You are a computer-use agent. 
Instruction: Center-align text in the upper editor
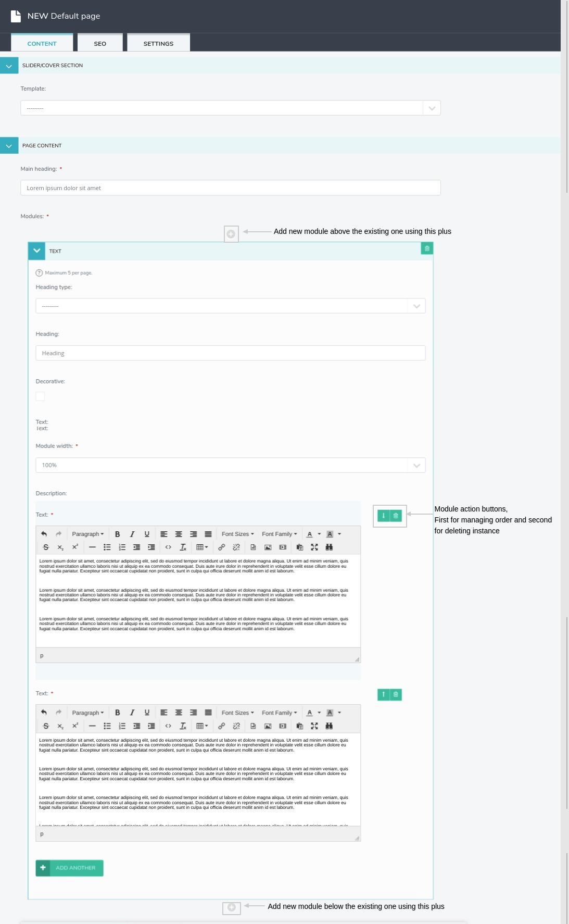tap(179, 534)
